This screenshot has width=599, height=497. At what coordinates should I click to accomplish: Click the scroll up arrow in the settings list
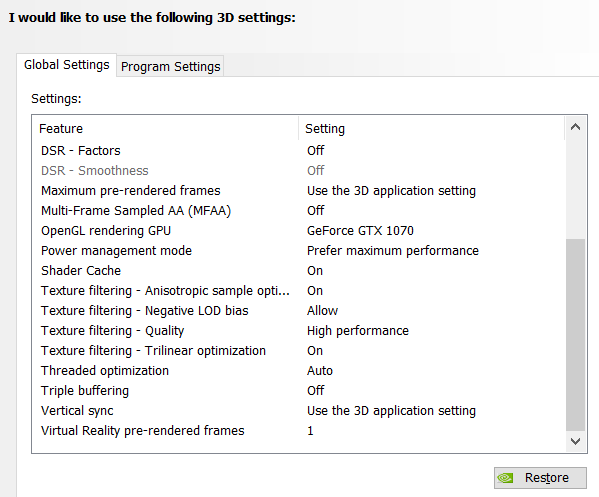(x=575, y=127)
